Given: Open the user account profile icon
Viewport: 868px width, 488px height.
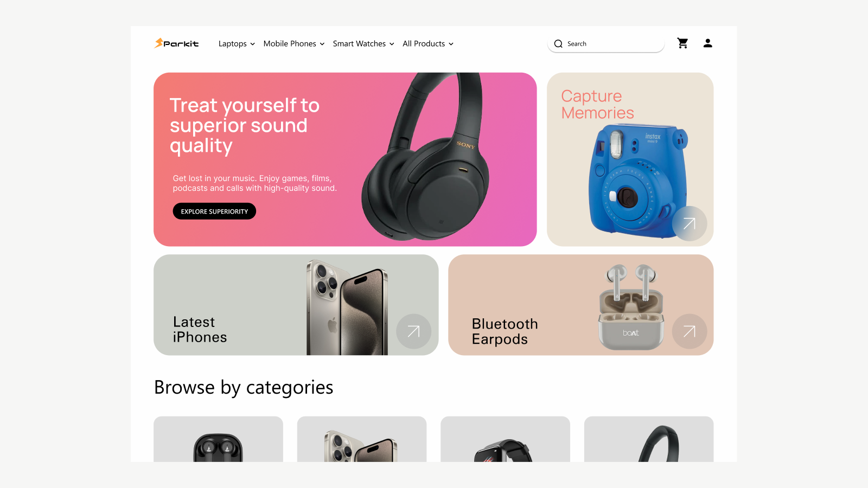Looking at the screenshot, I should point(707,43).
